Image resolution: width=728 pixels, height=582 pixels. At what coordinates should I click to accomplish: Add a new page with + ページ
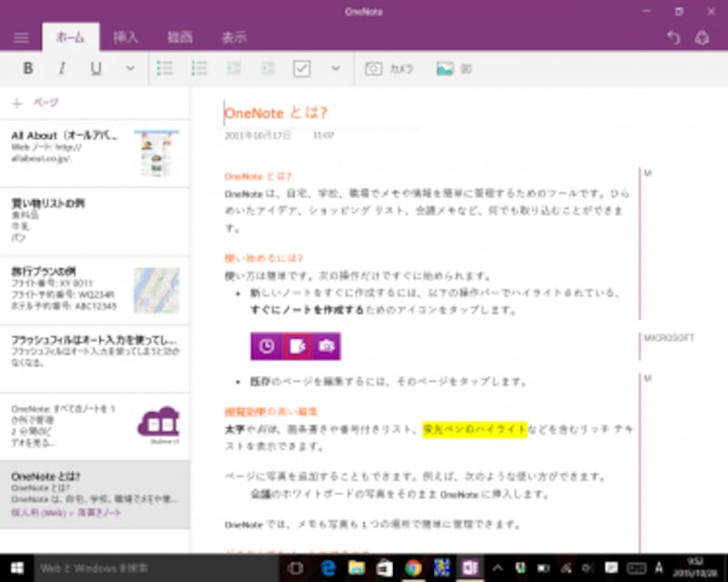click(35, 103)
